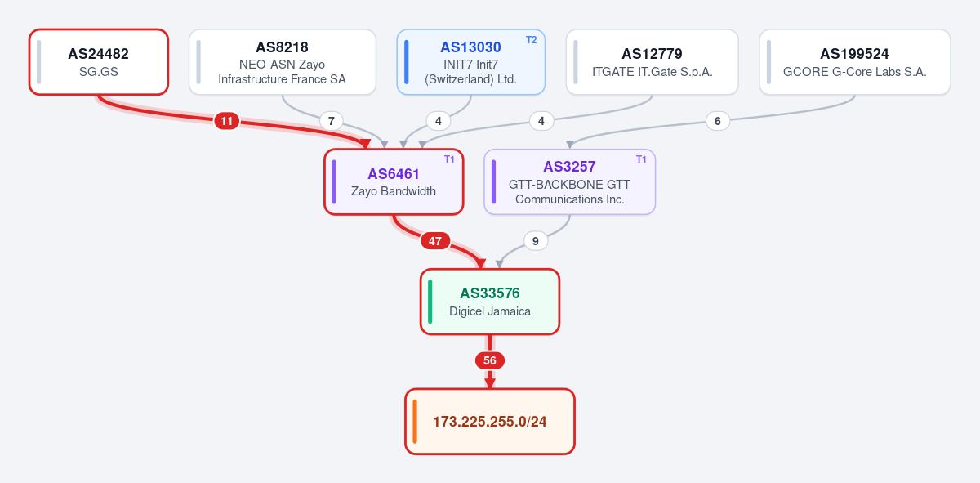The height and width of the screenshot is (483, 980).
Task: Open the AS33576 Digicel Jamaica node
Action: [x=490, y=302]
